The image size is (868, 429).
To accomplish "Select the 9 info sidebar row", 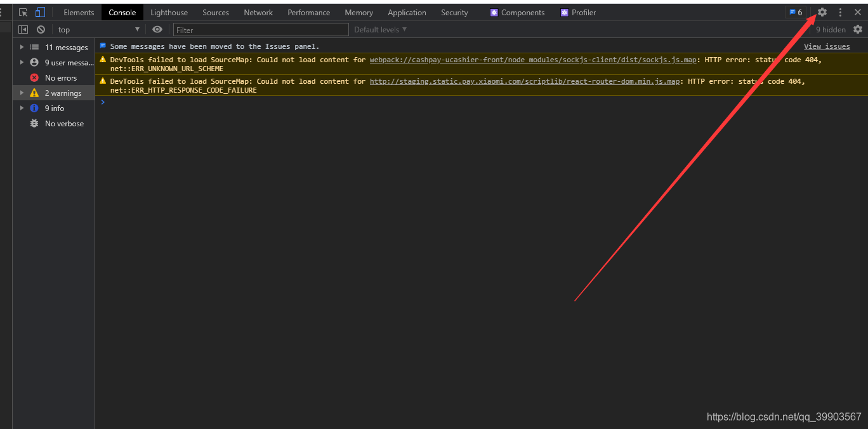I will pyautogui.click(x=54, y=108).
